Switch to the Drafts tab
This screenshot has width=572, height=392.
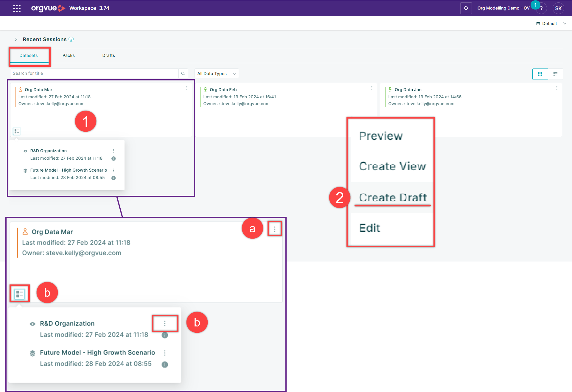108,55
